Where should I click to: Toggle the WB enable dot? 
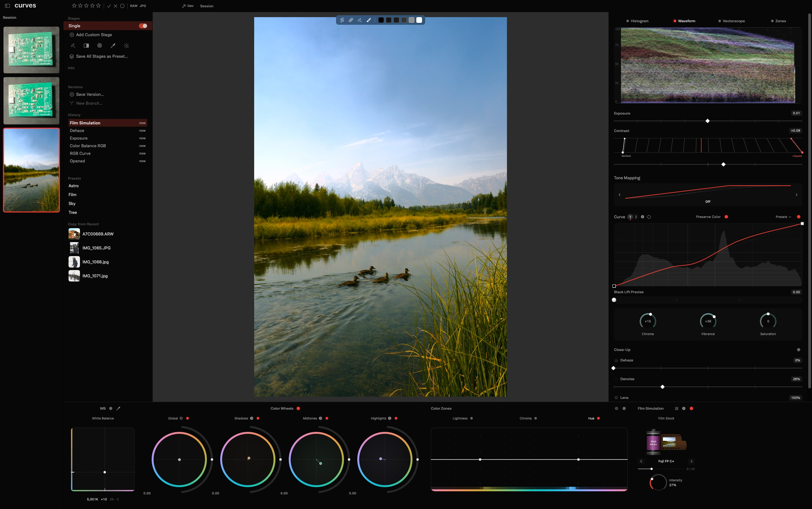click(111, 408)
